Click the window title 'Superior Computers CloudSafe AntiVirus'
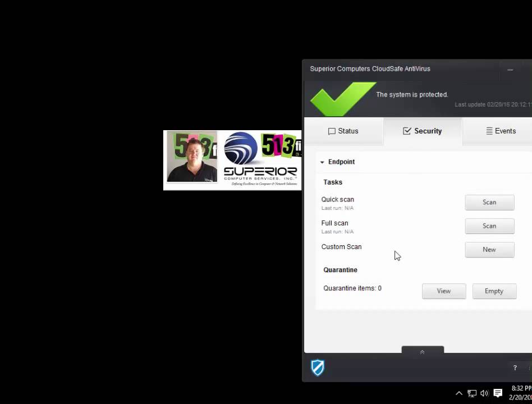532x404 pixels. [x=370, y=69]
